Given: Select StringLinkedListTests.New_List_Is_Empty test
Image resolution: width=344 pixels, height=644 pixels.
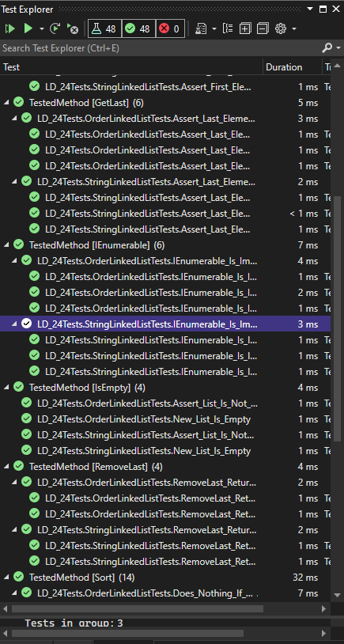Looking at the screenshot, I should pos(144,450).
